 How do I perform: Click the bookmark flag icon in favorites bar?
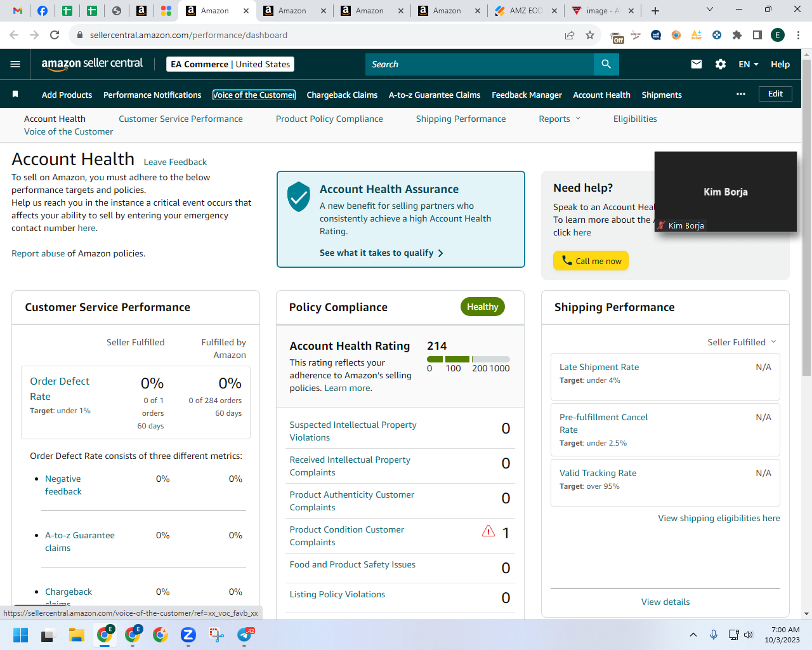click(x=15, y=94)
